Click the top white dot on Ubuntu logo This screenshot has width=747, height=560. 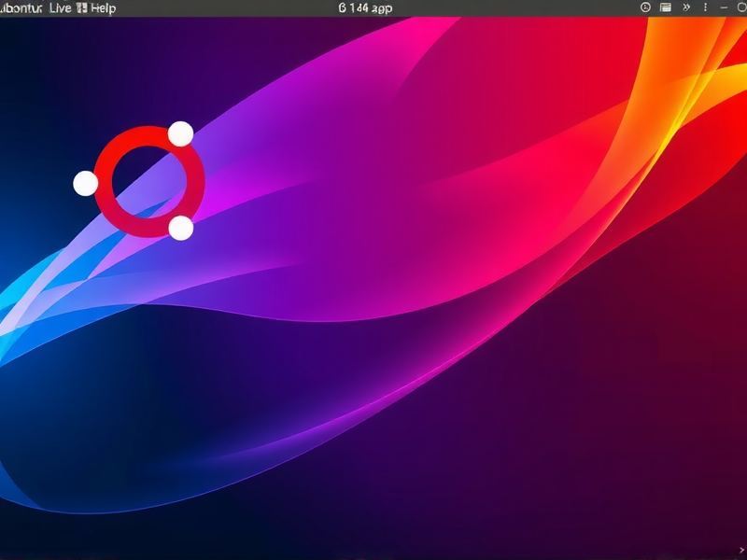pyautogui.click(x=180, y=134)
